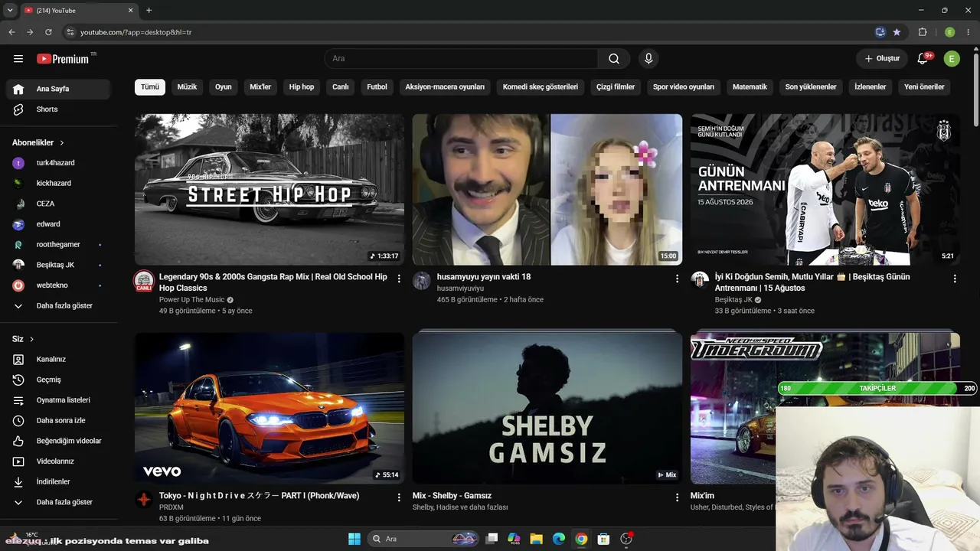Open File Explorer from the taskbar
Image resolution: width=980 pixels, height=551 pixels.
[x=536, y=539]
